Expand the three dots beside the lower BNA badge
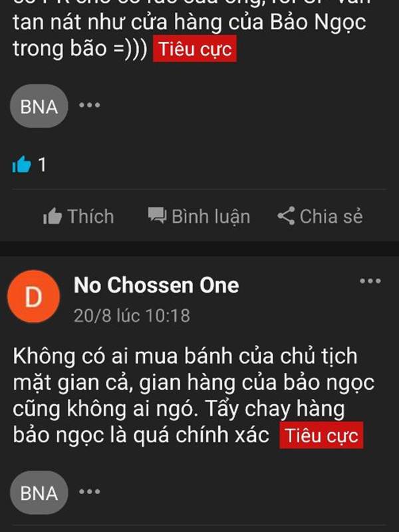The width and height of the screenshot is (399, 532). (90, 491)
